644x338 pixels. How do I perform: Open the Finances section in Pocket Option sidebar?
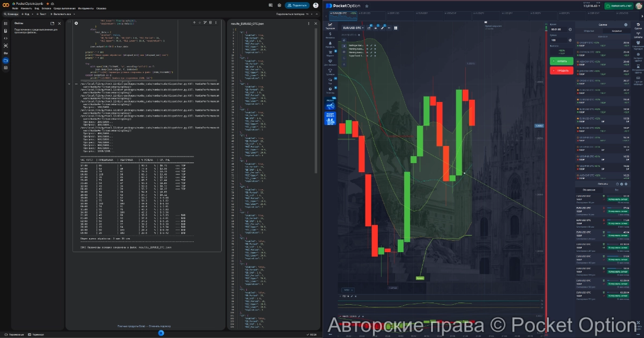coord(330,35)
